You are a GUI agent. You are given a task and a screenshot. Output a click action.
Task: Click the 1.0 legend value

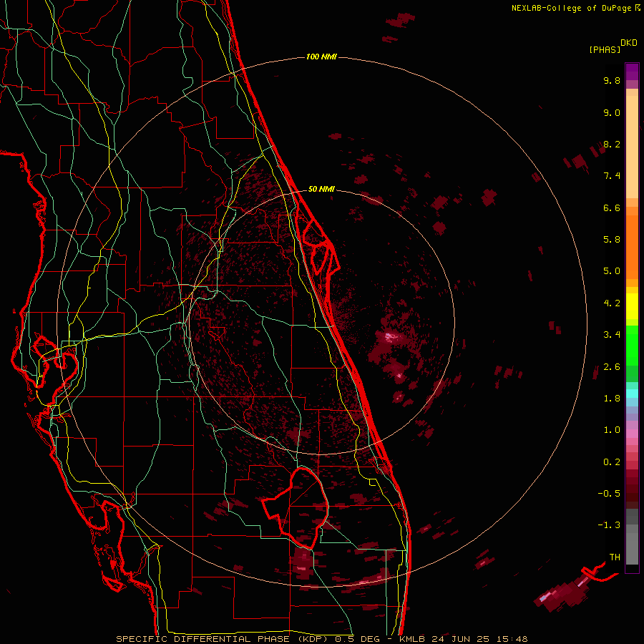(x=612, y=430)
